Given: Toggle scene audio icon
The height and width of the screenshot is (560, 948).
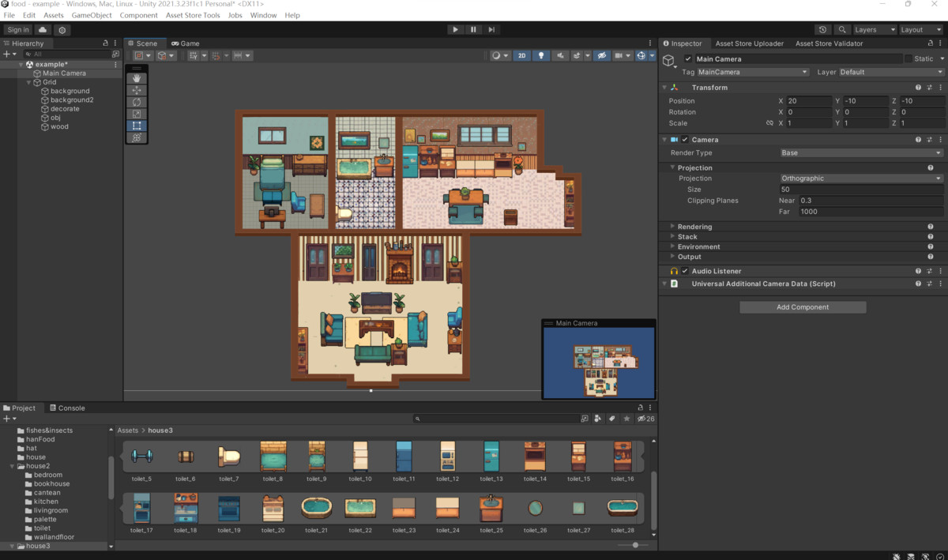Looking at the screenshot, I should 560,55.
